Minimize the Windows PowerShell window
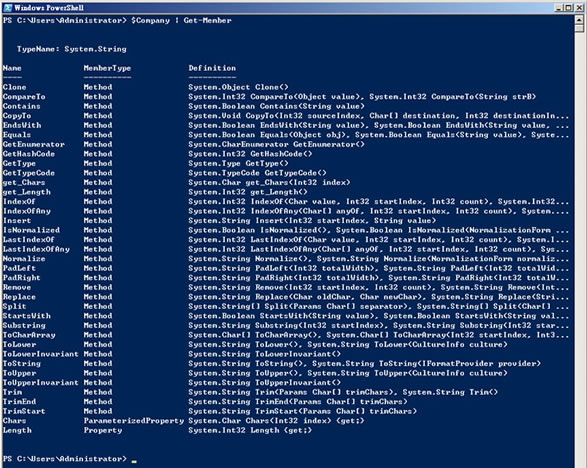This screenshot has width=587, height=468. (559, 8)
